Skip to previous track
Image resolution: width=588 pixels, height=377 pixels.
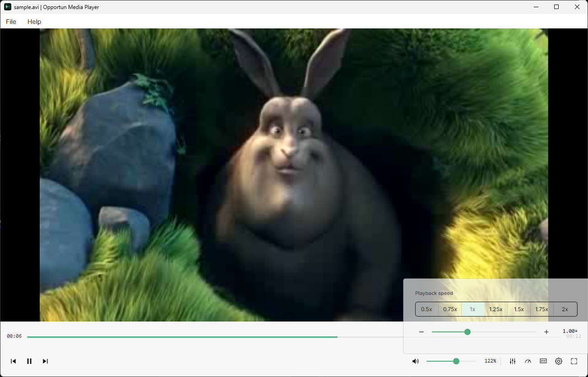(x=14, y=361)
